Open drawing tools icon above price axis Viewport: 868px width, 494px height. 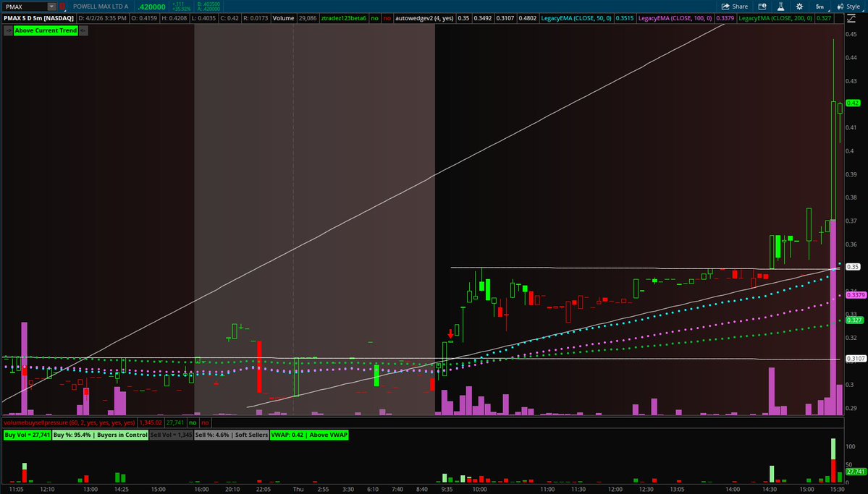(851, 18)
